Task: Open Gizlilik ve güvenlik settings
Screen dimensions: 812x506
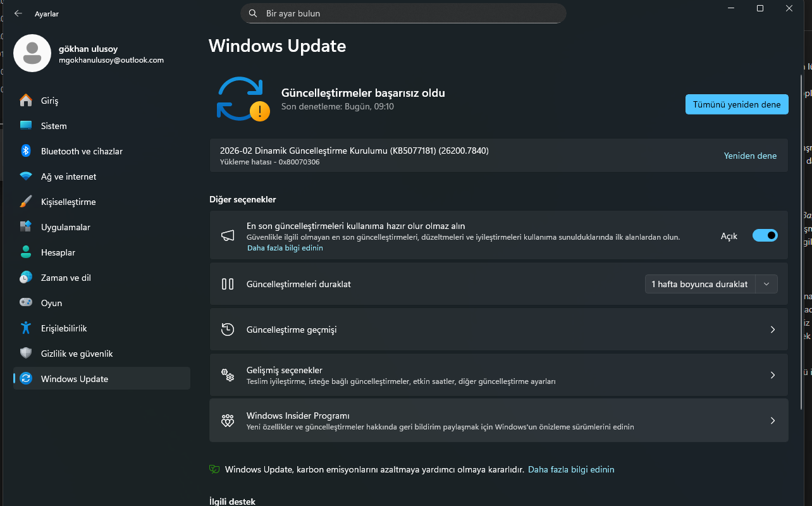Action: pos(102,354)
